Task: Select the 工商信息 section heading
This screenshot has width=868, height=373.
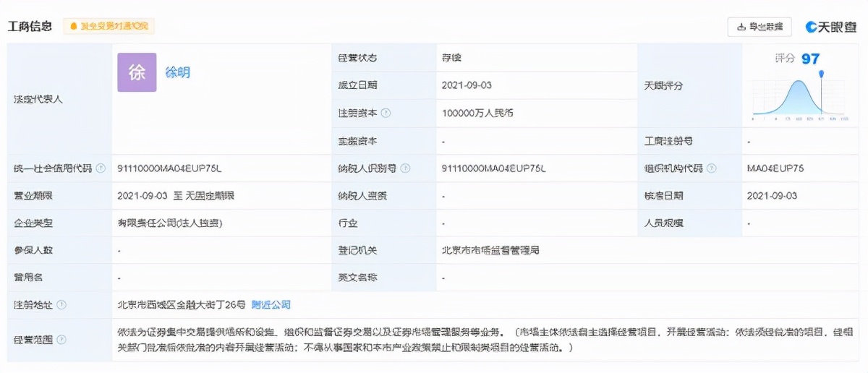Action: [30, 26]
